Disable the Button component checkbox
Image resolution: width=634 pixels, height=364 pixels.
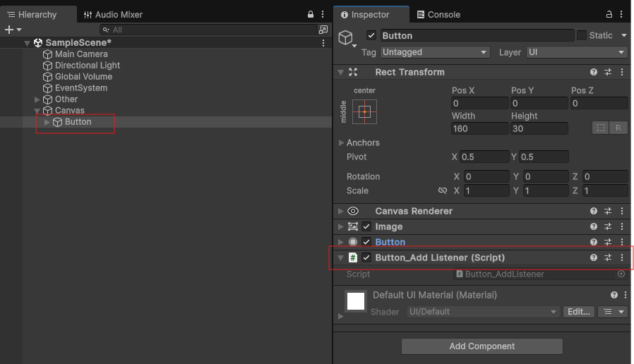click(x=366, y=242)
